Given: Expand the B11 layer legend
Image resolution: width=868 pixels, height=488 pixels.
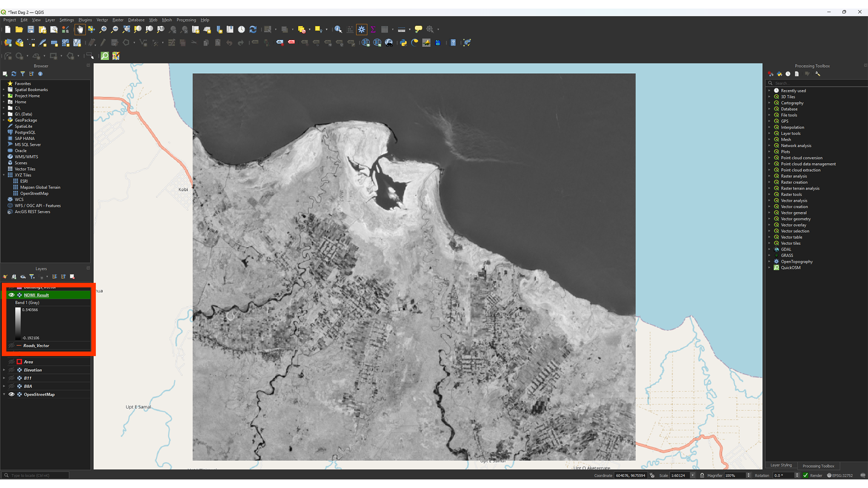Looking at the screenshot, I should point(4,378).
